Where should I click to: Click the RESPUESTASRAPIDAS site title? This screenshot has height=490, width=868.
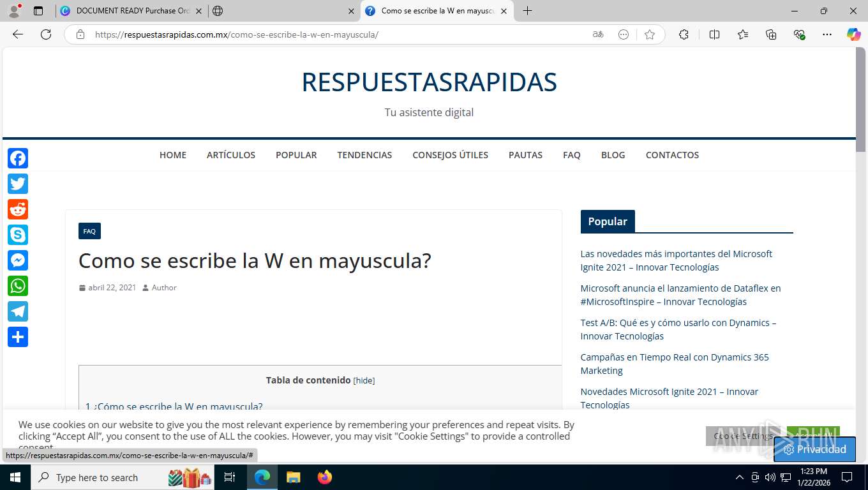pyautogui.click(x=429, y=82)
